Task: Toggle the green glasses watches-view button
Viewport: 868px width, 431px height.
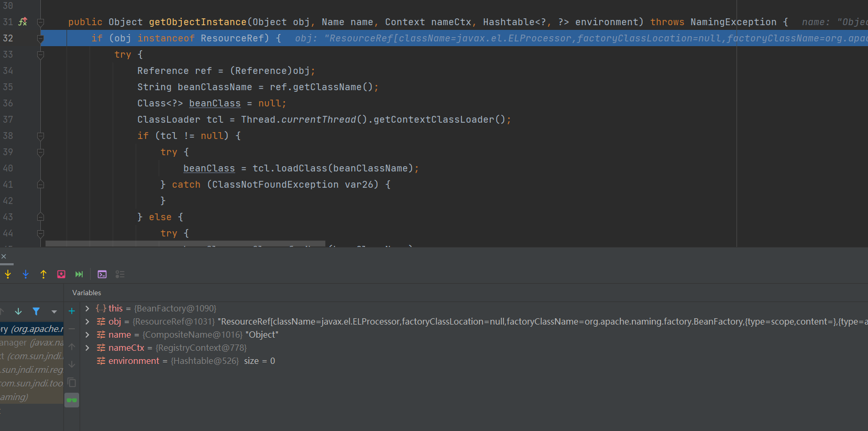Action: pos(72,400)
